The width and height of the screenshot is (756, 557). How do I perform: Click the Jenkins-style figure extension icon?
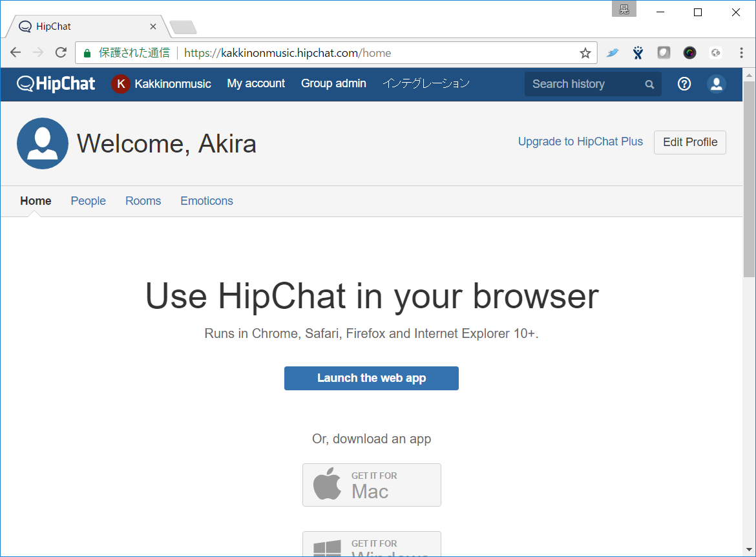[638, 52]
